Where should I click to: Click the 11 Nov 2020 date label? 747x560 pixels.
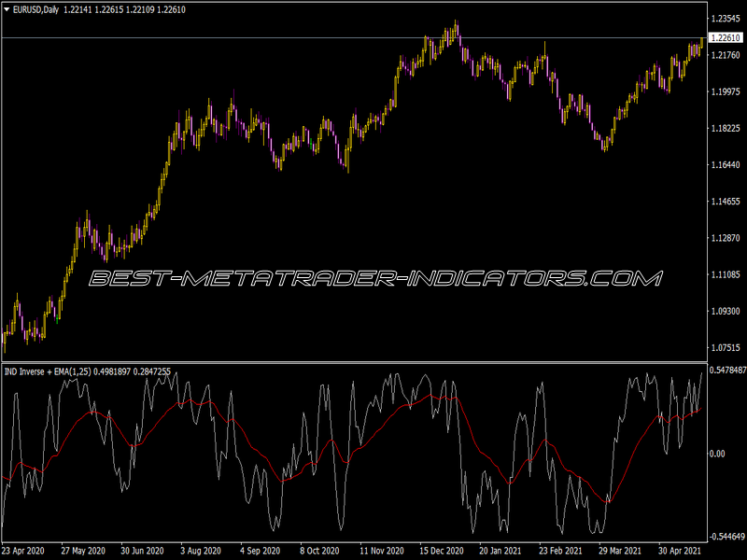tap(382, 551)
